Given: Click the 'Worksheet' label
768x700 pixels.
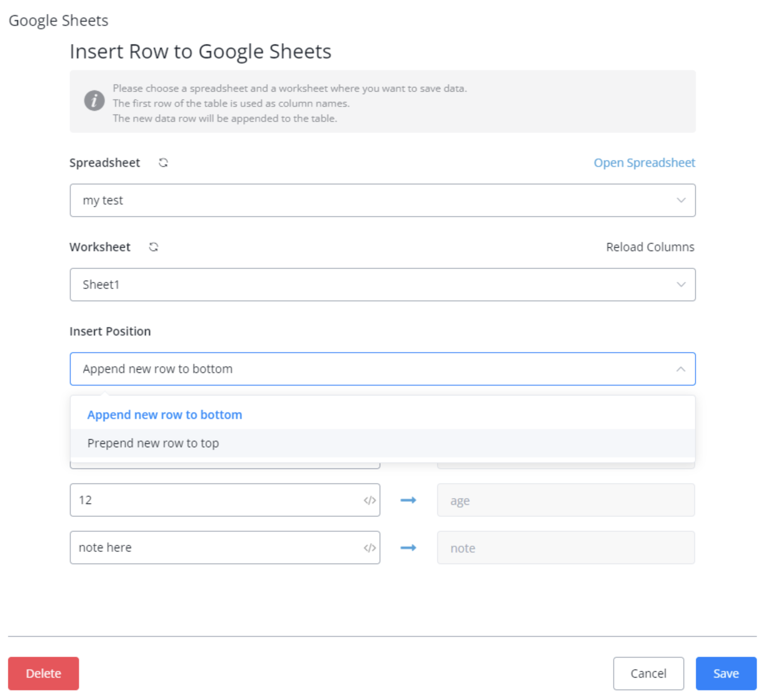Looking at the screenshot, I should [100, 247].
